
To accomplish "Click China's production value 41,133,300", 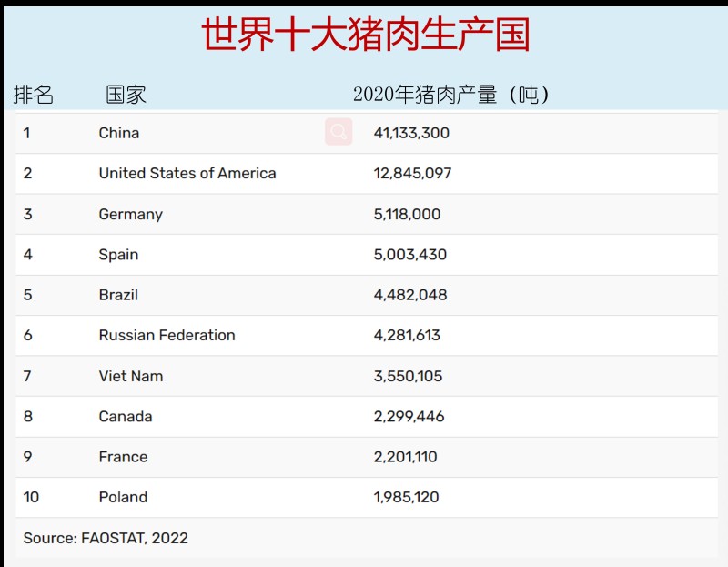I will 409,133.
